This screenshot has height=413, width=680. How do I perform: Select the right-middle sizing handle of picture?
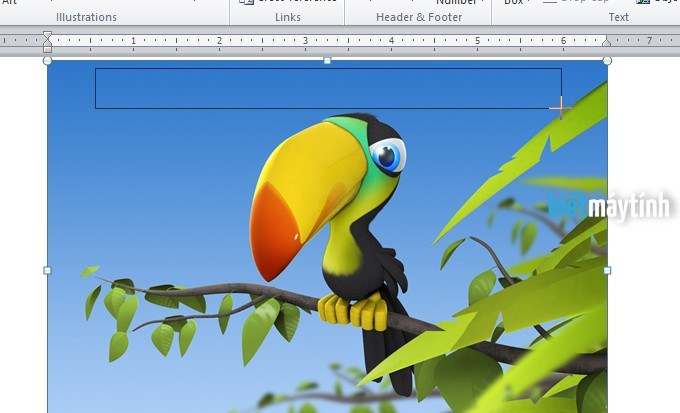[x=607, y=271]
